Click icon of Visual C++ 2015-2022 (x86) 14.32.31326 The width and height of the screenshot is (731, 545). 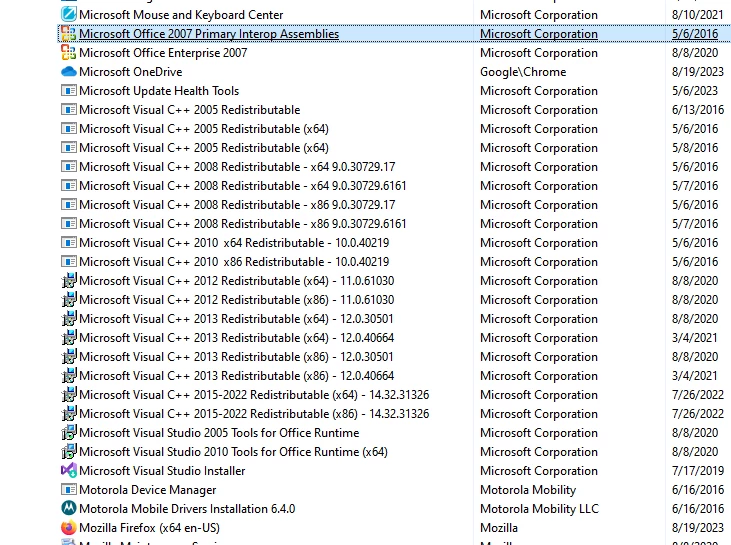pyautogui.click(x=69, y=414)
